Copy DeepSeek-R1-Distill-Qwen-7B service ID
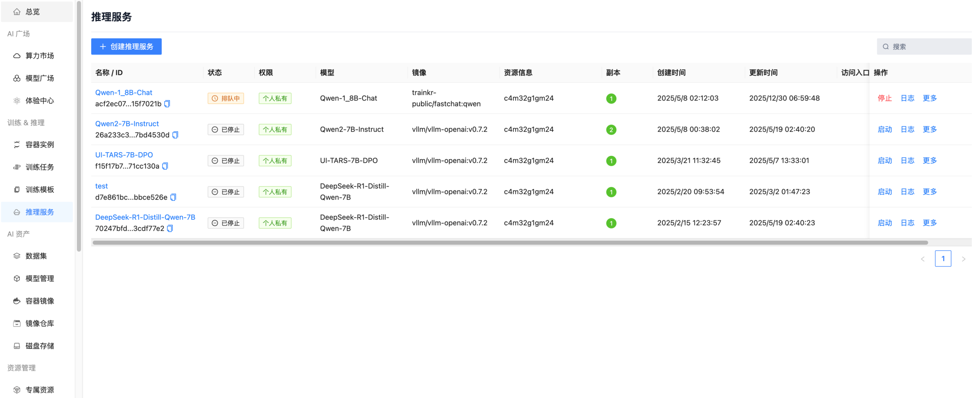The image size is (980, 398). 170,228
